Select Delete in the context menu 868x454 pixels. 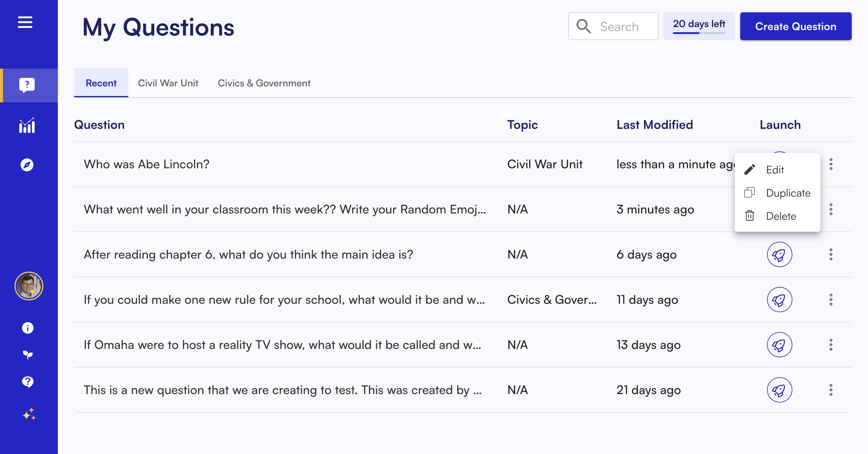(x=777, y=216)
